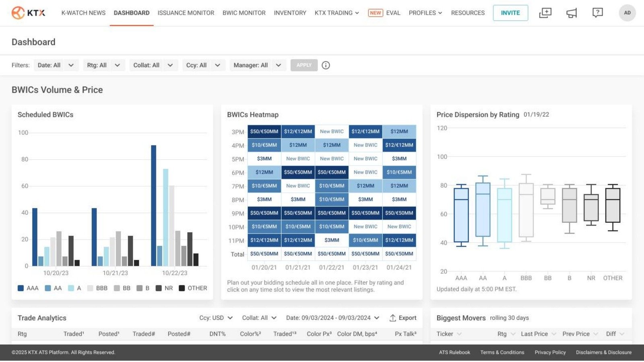Open BWIC MONITOR tab

tap(244, 13)
